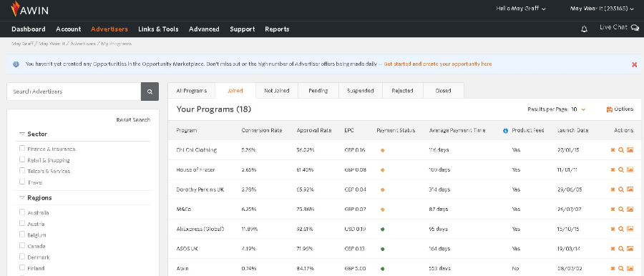View Dorothy Perkins UK details magnifier icon
The height and width of the screenshot is (276, 644).
[x=621, y=189]
